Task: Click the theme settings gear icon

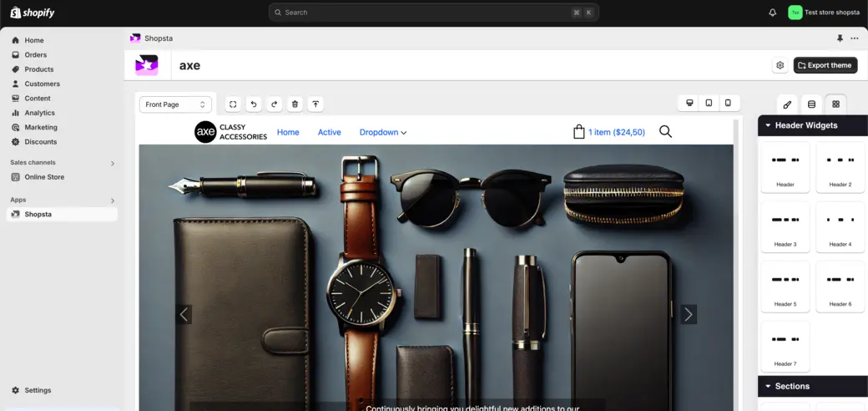Action: pyautogui.click(x=780, y=65)
